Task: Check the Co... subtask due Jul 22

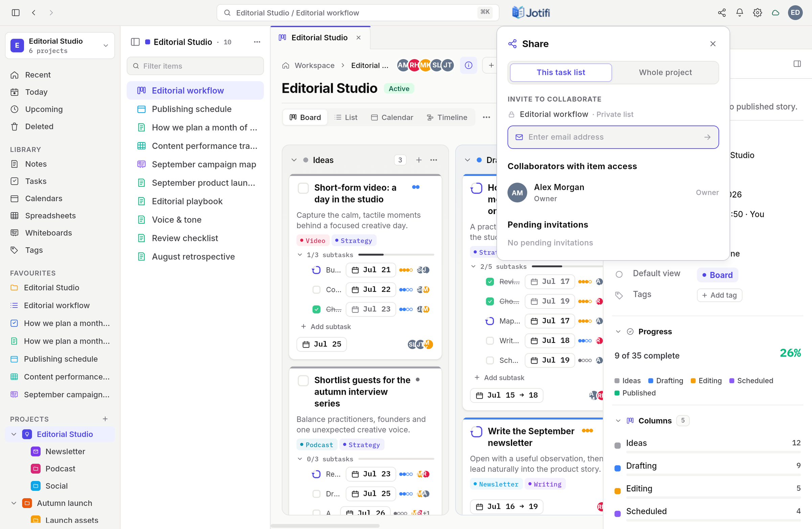Action: pos(316,290)
